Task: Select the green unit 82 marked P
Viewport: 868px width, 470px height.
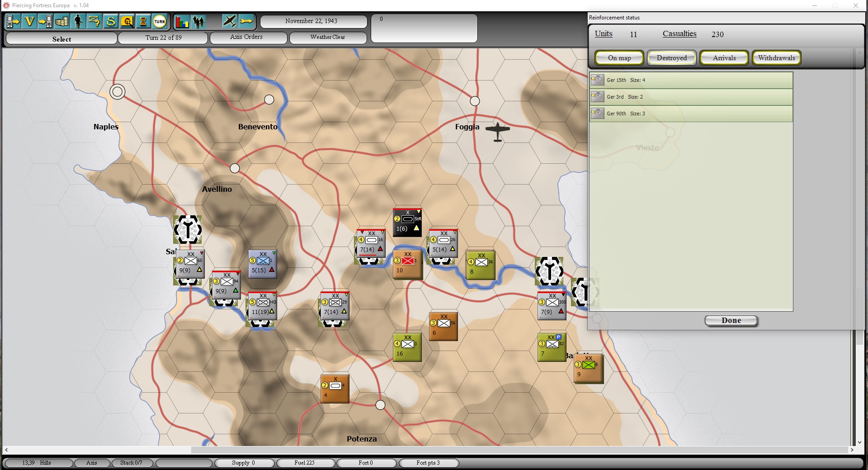Action: point(552,347)
